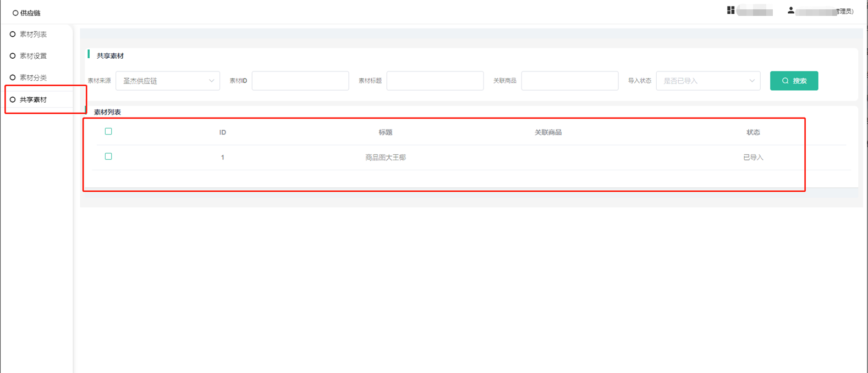868x373 pixels.
Task: Open the 导入状态 dropdown
Action: pos(708,81)
